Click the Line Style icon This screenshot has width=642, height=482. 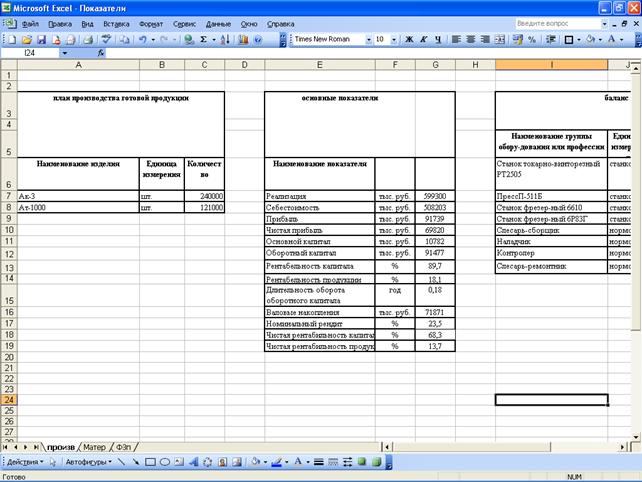[319, 462]
